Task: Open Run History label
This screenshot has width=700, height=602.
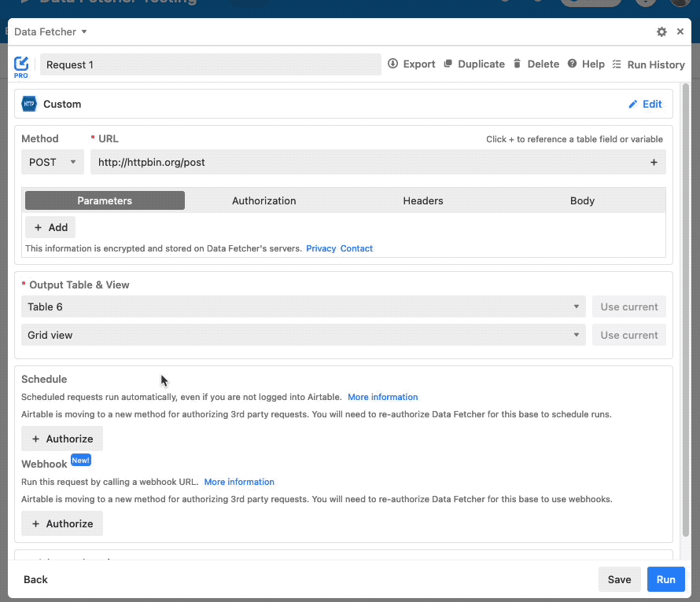Action: [656, 64]
